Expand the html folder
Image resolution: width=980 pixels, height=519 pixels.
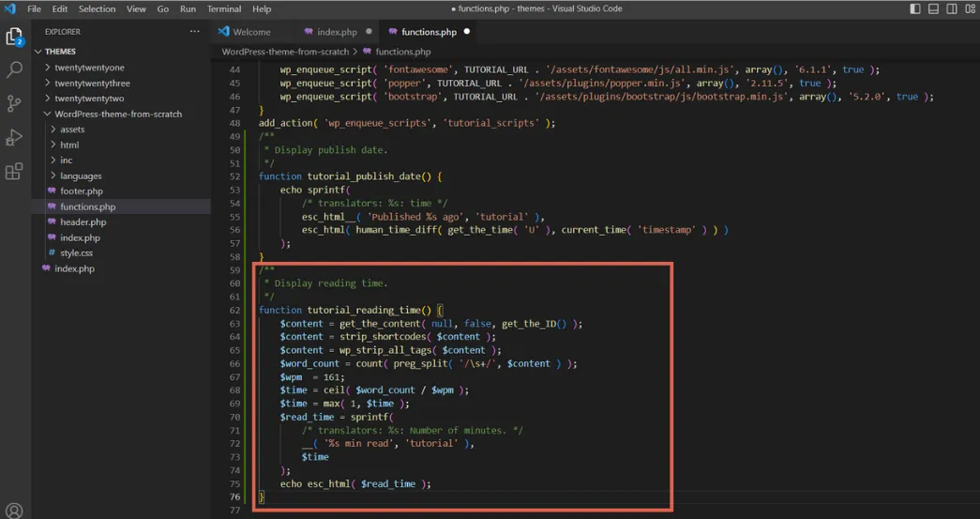coord(69,145)
